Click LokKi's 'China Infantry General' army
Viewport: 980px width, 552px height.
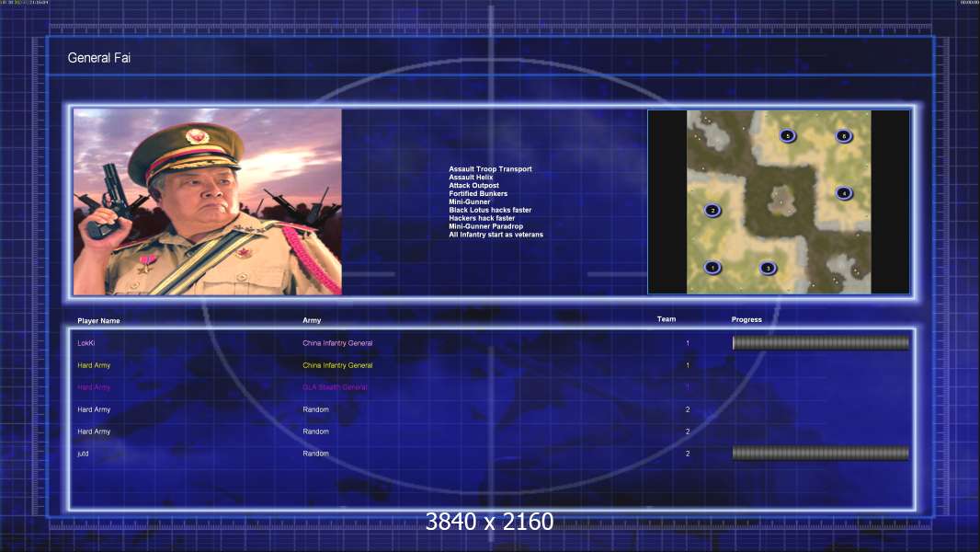(337, 343)
